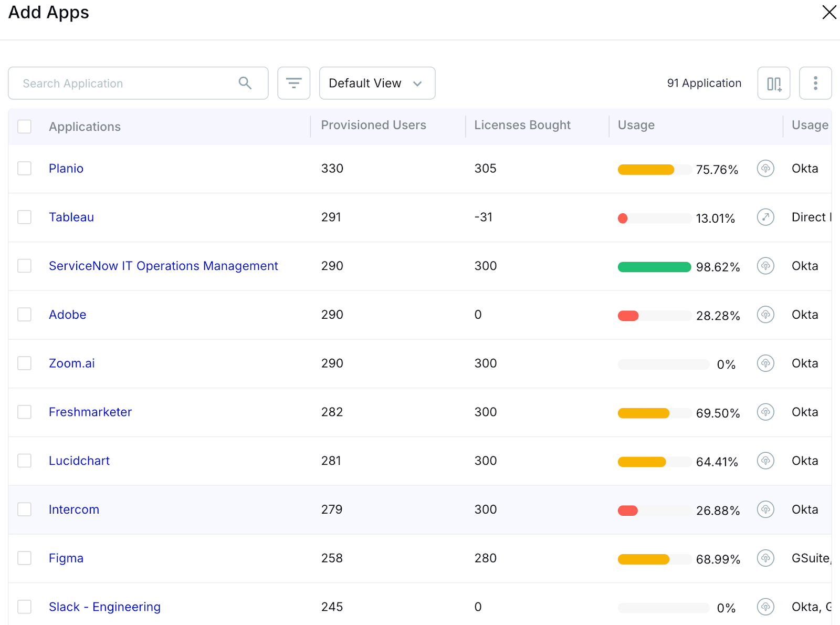This screenshot has width=840, height=625.
Task: Tick the Adobe row checkbox
Action: [25, 315]
